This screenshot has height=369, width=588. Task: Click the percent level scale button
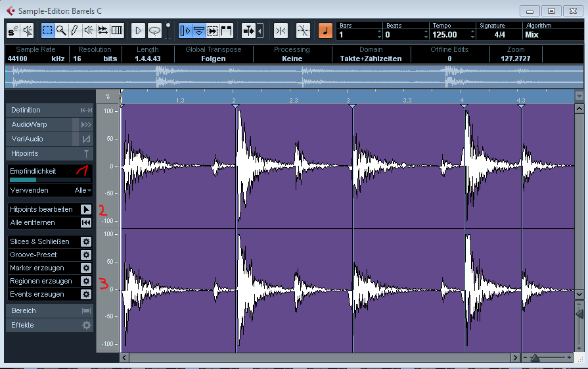point(108,97)
